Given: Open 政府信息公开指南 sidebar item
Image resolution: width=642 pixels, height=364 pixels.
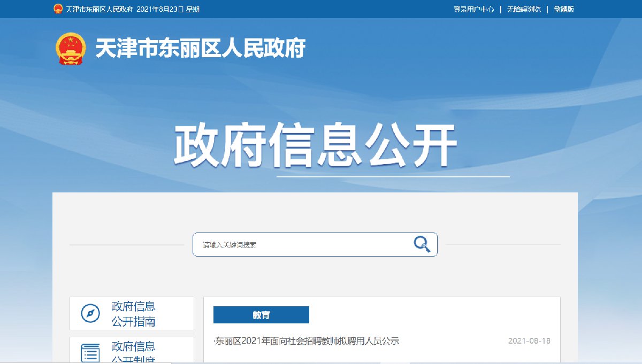Looking at the screenshot, I should click(x=132, y=314).
